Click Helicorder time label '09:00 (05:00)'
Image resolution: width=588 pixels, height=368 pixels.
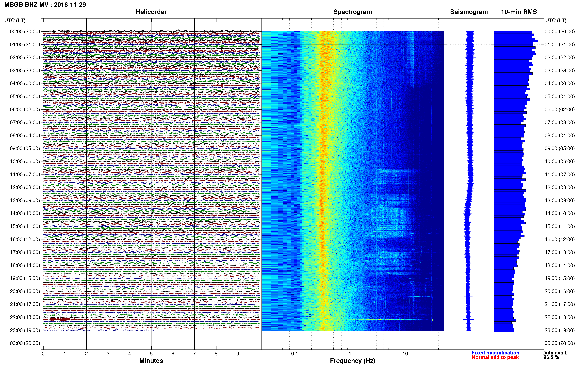25,148
